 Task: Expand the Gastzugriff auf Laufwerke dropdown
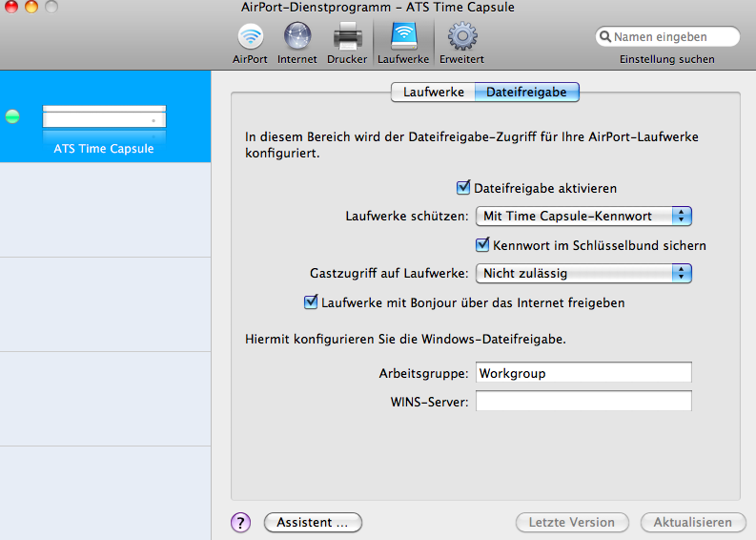pos(582,273)
